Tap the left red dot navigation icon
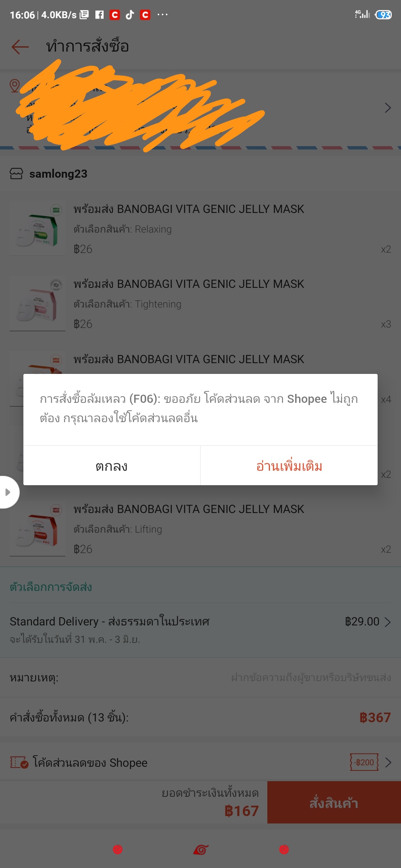Viewport: 401px width, 868px height. 118,849
